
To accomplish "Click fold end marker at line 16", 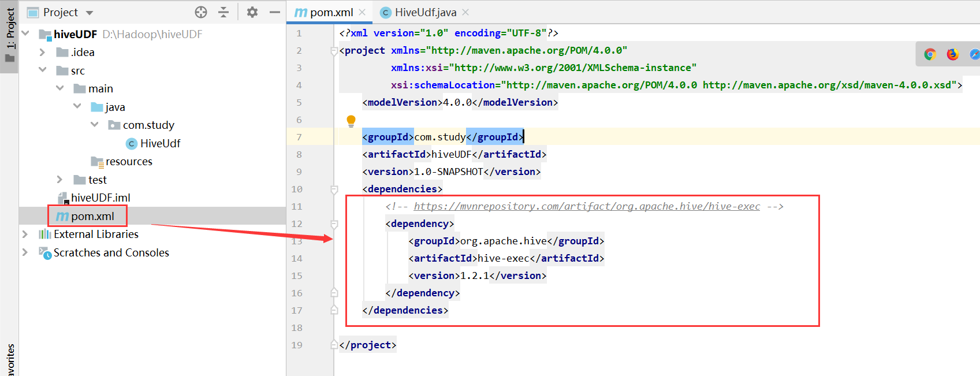I will (334, 293).
